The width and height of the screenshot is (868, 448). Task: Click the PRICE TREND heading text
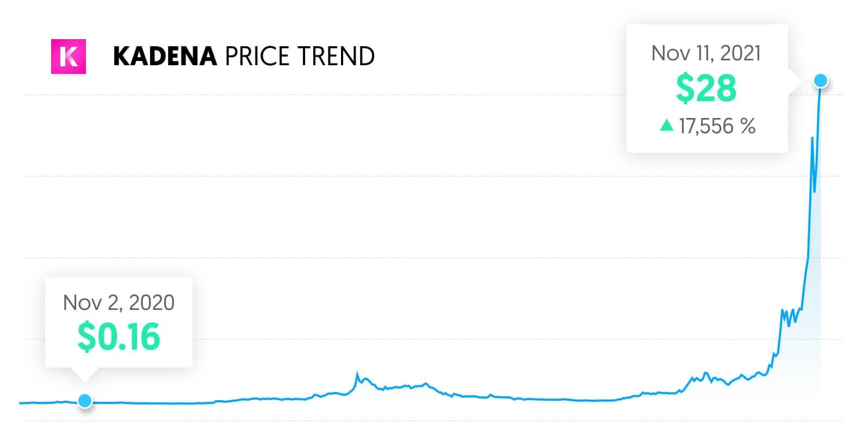click(x=300, y=57)
